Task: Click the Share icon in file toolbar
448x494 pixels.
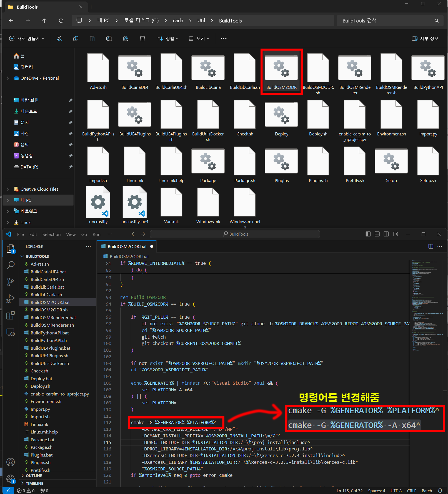Action: pos(126,39)
